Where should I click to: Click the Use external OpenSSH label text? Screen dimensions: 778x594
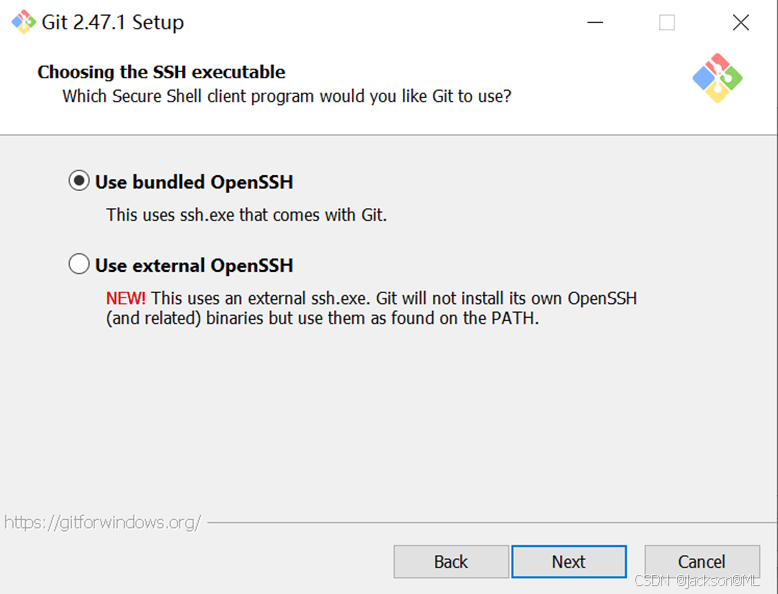(194, 265)
